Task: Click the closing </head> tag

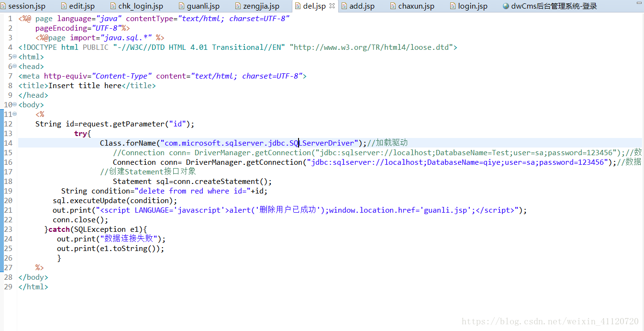Action: (33, 95)
